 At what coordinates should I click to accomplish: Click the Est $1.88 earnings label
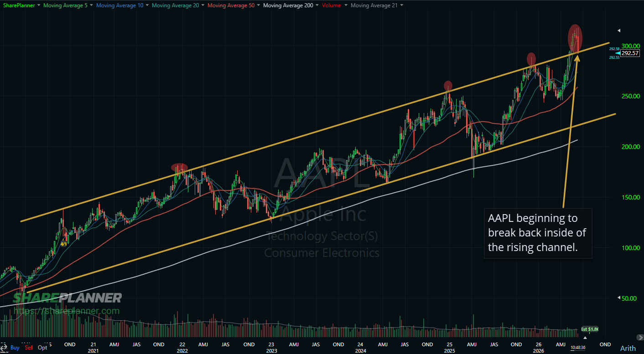[x=589, y=329]
